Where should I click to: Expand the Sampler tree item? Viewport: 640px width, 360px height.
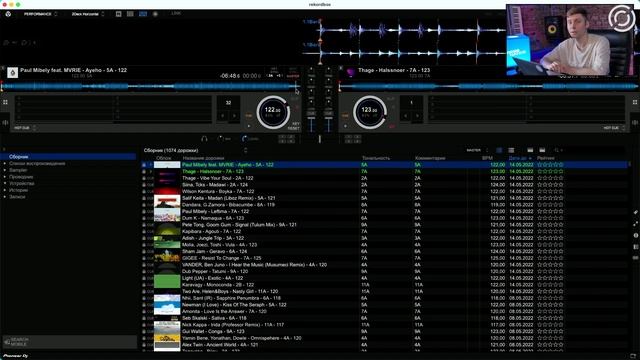5,170
